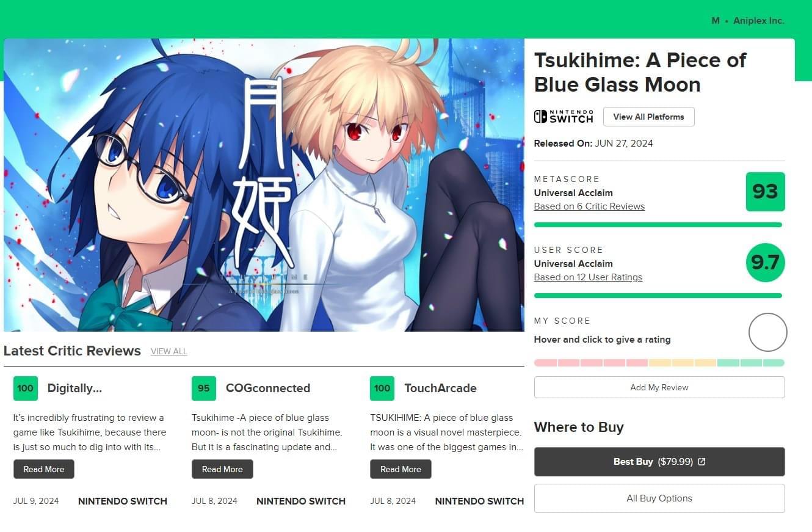The width and height of the screenshot is (812, 532).
Task: Click the 9.7 User Score circle
Action: [765, 263]
